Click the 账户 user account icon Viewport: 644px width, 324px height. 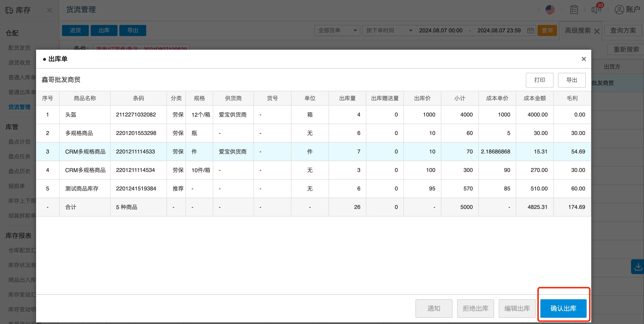619,10
